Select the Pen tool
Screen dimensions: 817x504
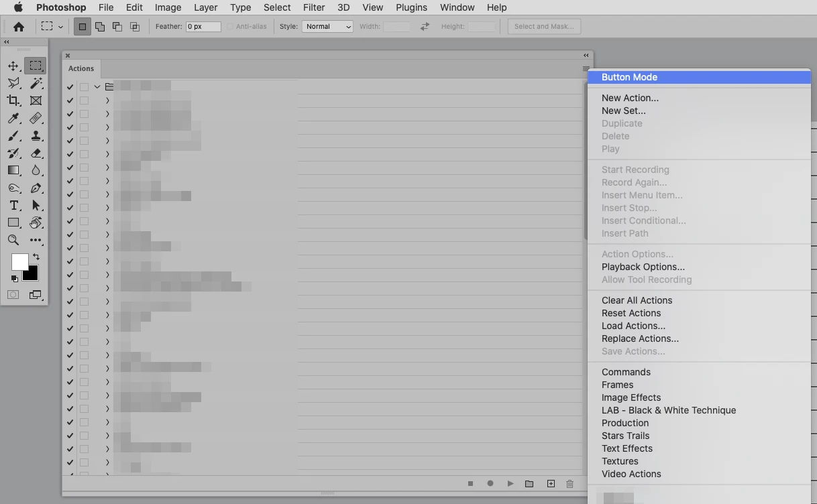[x=36, y=188]
